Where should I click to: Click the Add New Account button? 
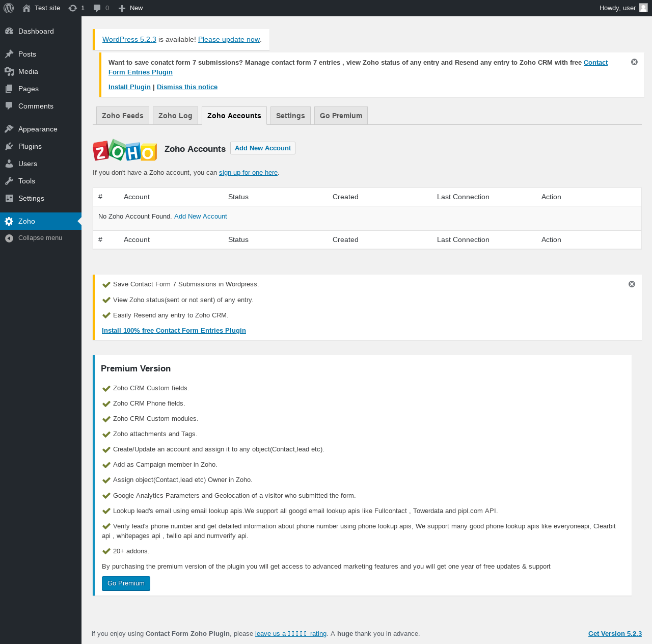[x=263, y=148]
